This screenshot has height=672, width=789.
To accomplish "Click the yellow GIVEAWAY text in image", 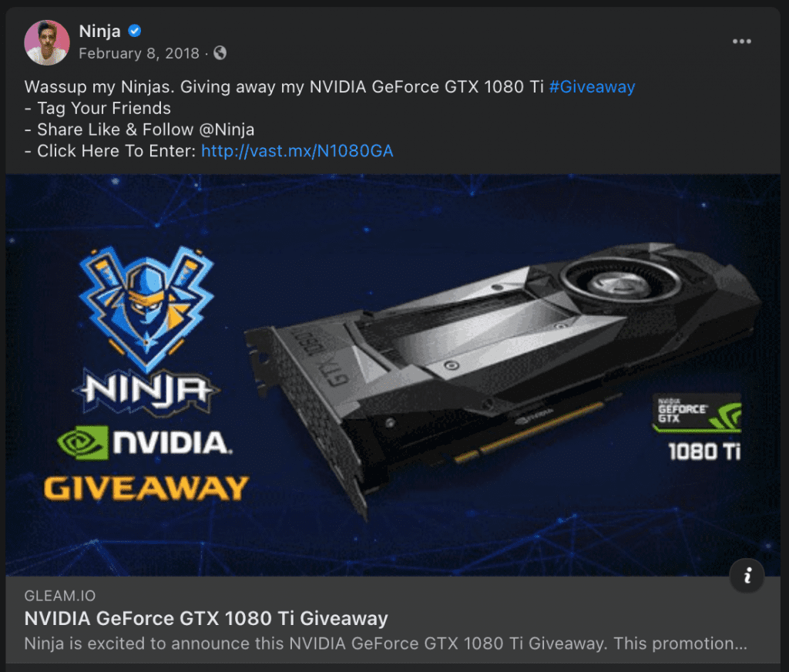I will click(146, 489).
